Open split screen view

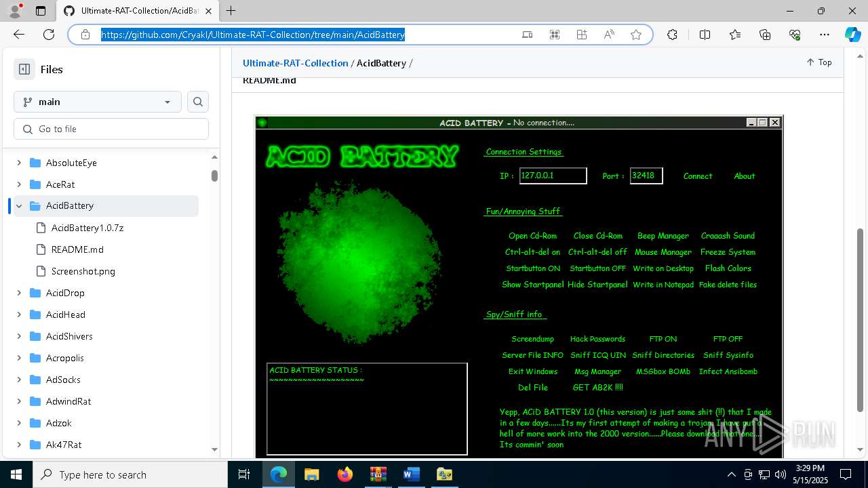pos(705,35)
